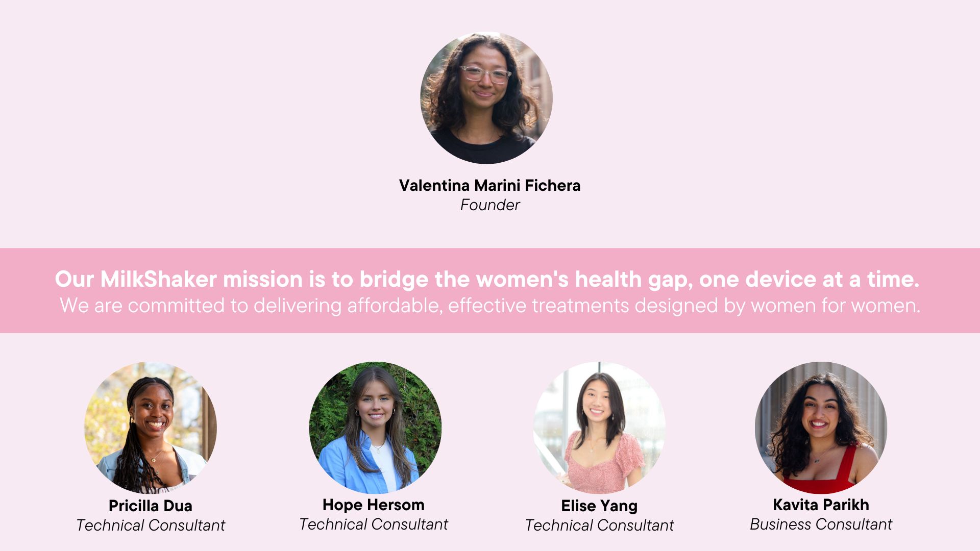
Task: Select Kavita Parikh's circular photo
Action: pos(821,428)
